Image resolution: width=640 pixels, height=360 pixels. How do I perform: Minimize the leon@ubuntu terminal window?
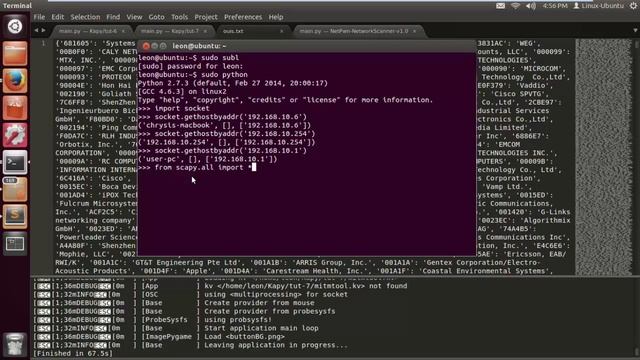(155, 46)
